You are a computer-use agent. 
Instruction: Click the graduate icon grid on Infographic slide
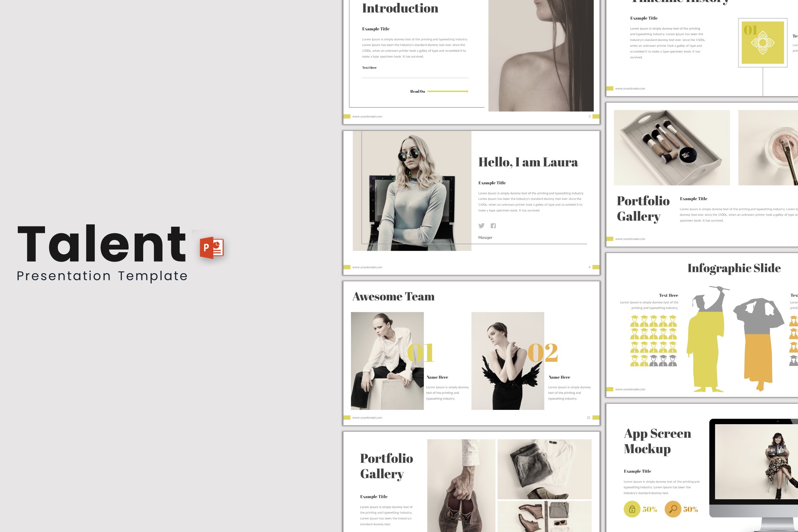[653, 341]
